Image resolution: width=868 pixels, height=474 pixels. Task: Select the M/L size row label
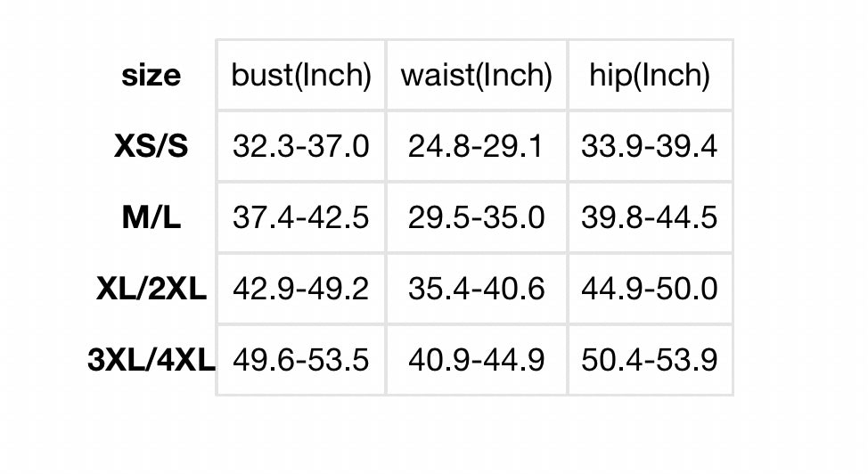click(x=151, y=217)
